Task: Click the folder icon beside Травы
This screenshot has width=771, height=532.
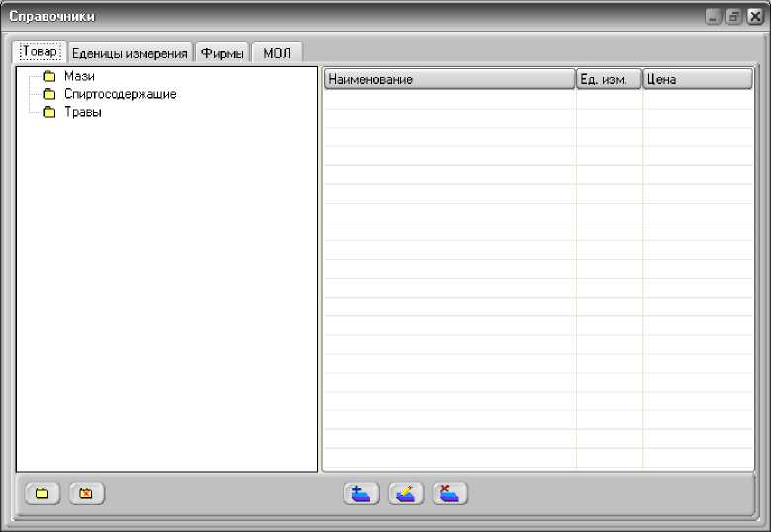Action: 49,112
